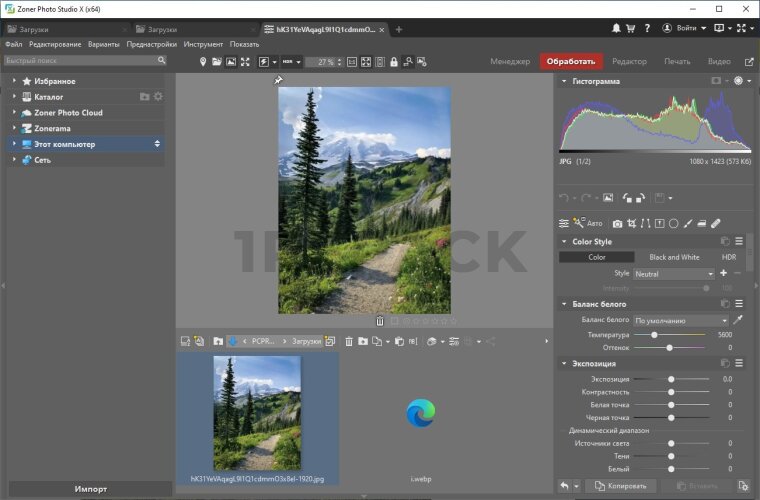Select the Color style mode
The width and height of the screenshot is (760, 500).
click(596, 257)
